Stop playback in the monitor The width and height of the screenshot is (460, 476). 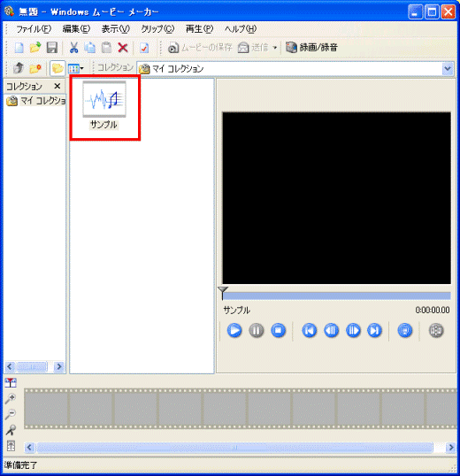pos(279,330)
